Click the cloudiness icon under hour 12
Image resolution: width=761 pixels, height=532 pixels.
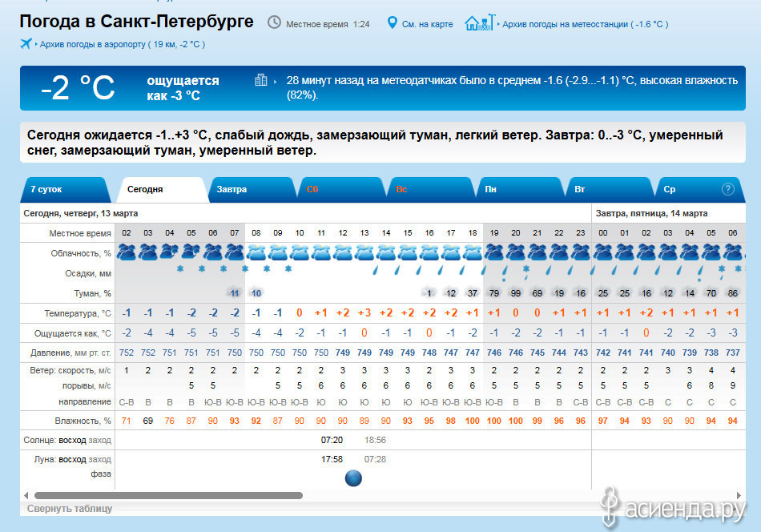tap(343, 252)
